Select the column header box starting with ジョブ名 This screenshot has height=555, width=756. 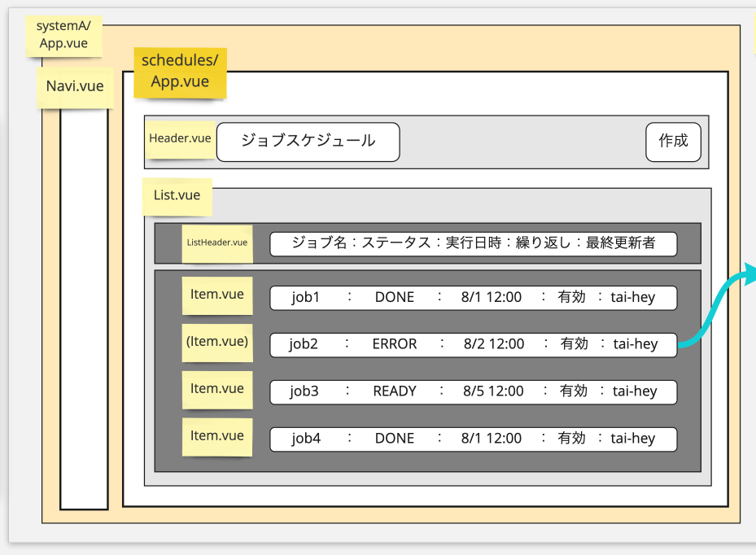pos(473,243)
